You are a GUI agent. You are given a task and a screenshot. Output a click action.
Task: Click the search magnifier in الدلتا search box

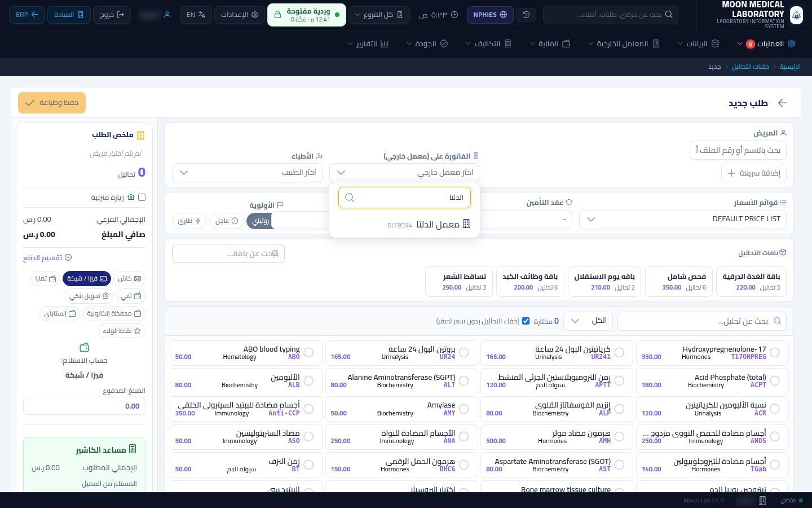pos(350,198)
